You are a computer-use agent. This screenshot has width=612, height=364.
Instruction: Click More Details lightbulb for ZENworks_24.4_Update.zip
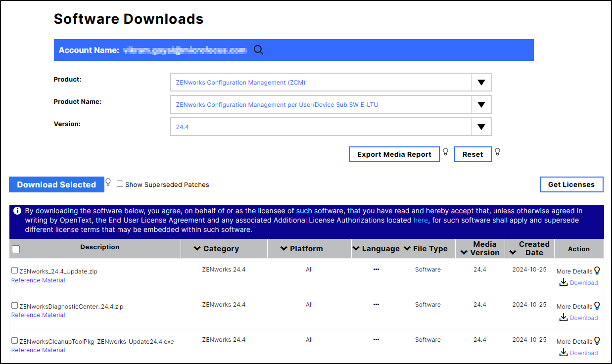point(597,271)
